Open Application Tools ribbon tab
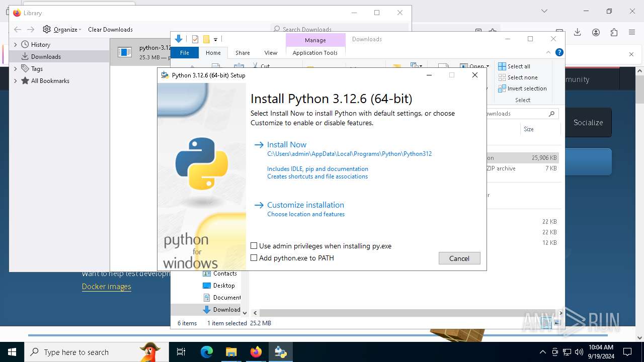This screenshot has height=362, width=644. [x=315, y=52]
